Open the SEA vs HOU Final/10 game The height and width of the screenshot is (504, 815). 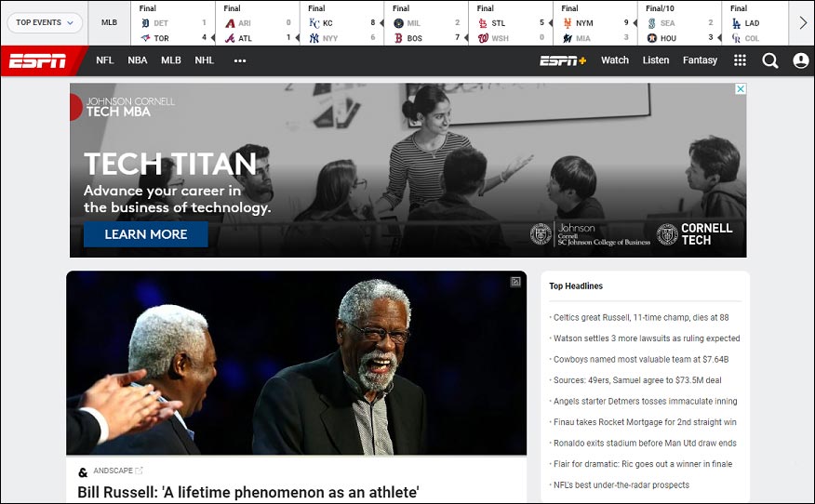679,23
